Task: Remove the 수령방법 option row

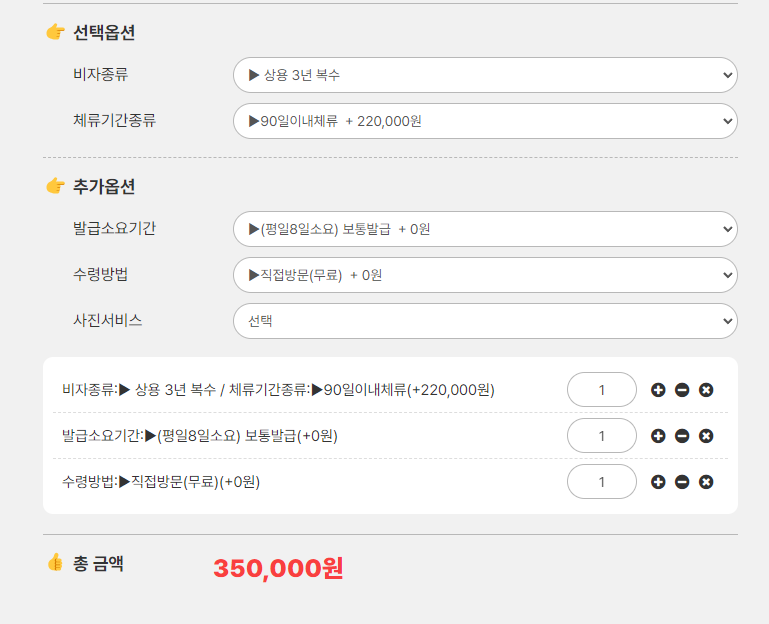Action: (706, 482)
